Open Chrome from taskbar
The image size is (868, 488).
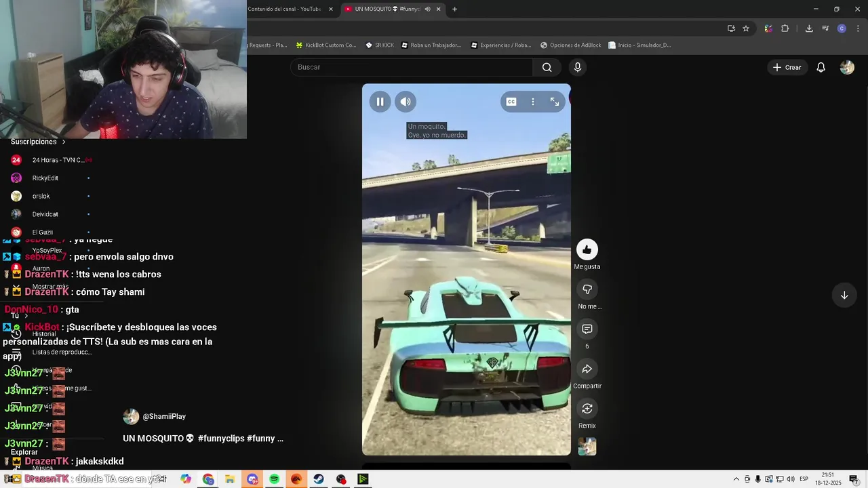pyautogui.click(x=208, y=479)
